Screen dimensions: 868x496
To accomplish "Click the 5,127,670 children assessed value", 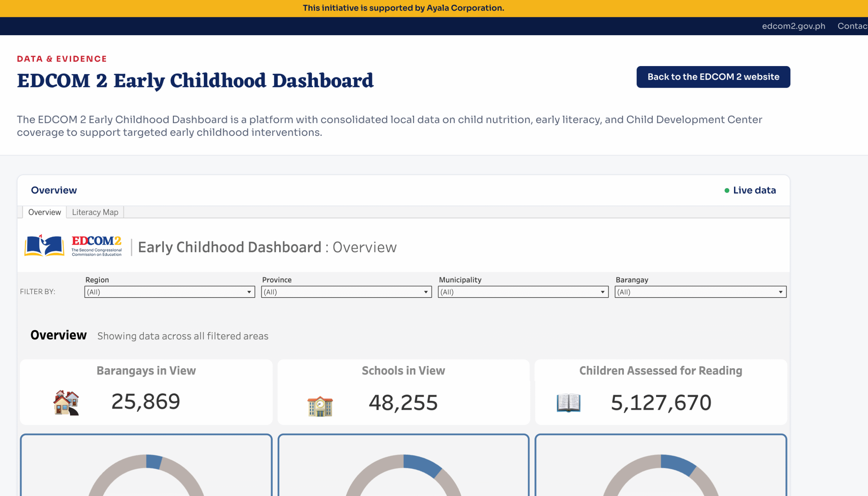I will pyautogui.click(x=661, y=403).
